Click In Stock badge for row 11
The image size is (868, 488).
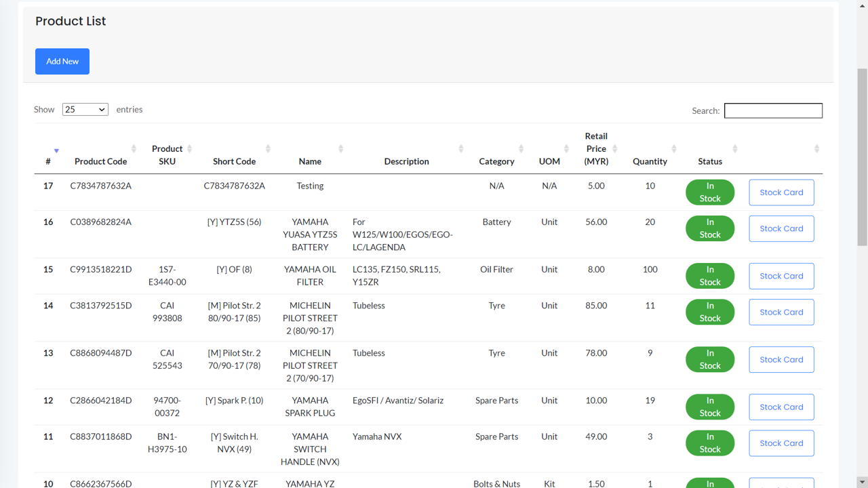tap(710, 443)
